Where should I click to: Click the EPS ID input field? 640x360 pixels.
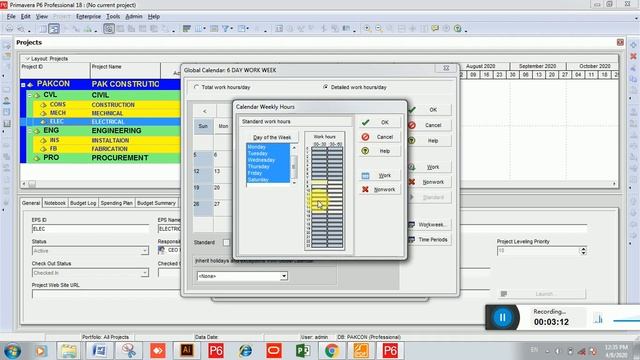(x=90, y=229)
